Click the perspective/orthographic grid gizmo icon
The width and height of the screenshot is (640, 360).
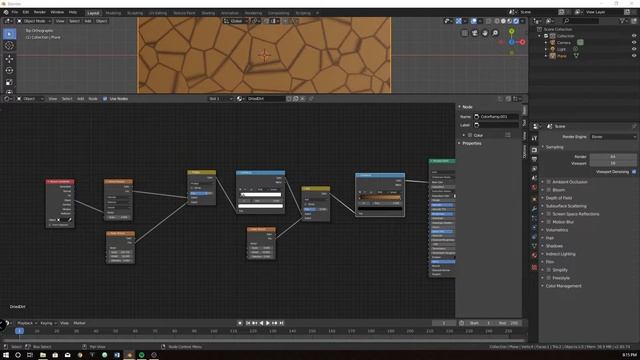coord(465,33)
